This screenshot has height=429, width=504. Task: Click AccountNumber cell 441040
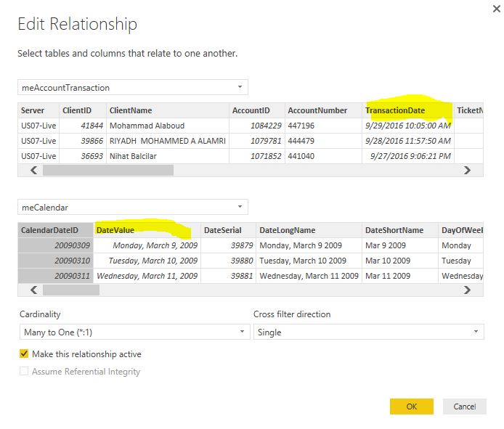pyautogui.click(x=323, y=156)
